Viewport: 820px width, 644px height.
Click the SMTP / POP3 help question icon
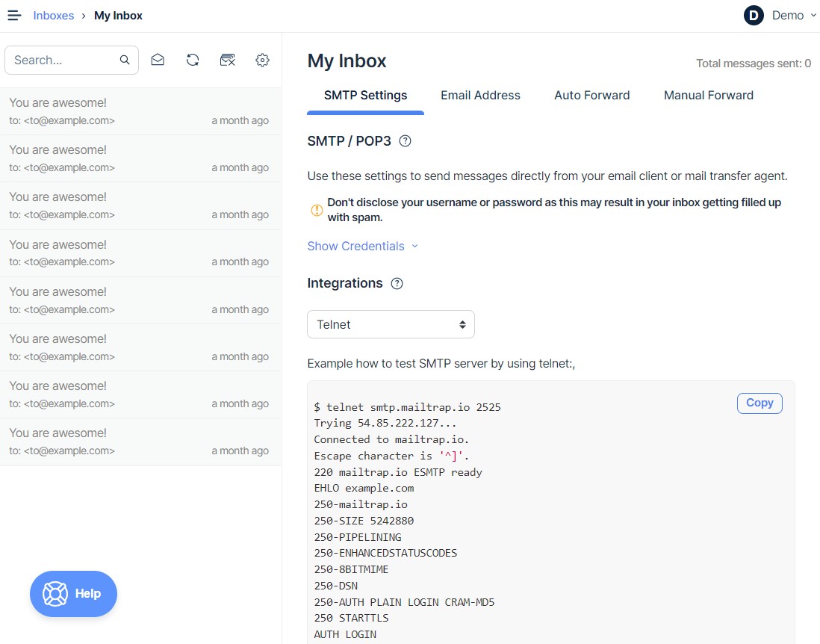pyautogui.click(x=405, y=141)
